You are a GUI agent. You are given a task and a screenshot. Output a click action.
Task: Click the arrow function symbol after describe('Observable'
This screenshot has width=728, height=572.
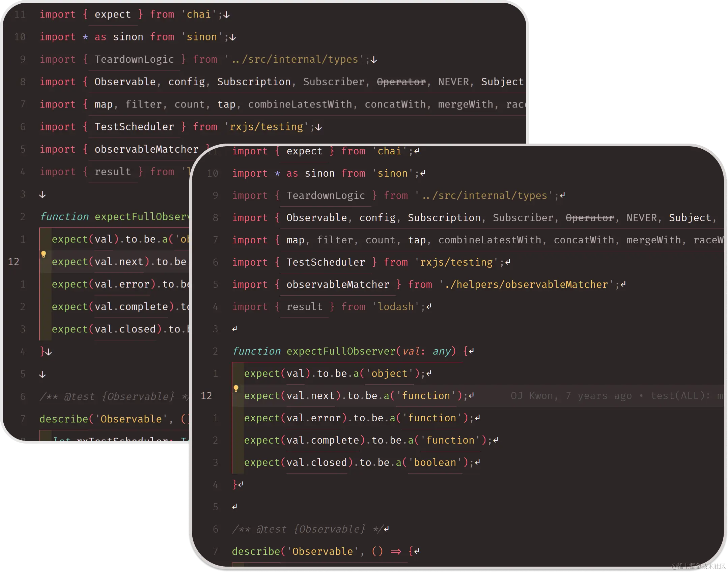pos(396,551)
